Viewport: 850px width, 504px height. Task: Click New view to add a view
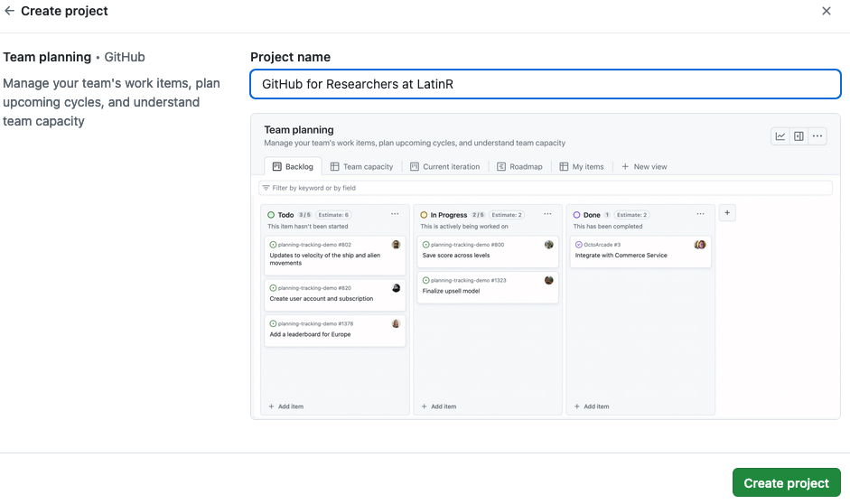click(x=644, y=167)
